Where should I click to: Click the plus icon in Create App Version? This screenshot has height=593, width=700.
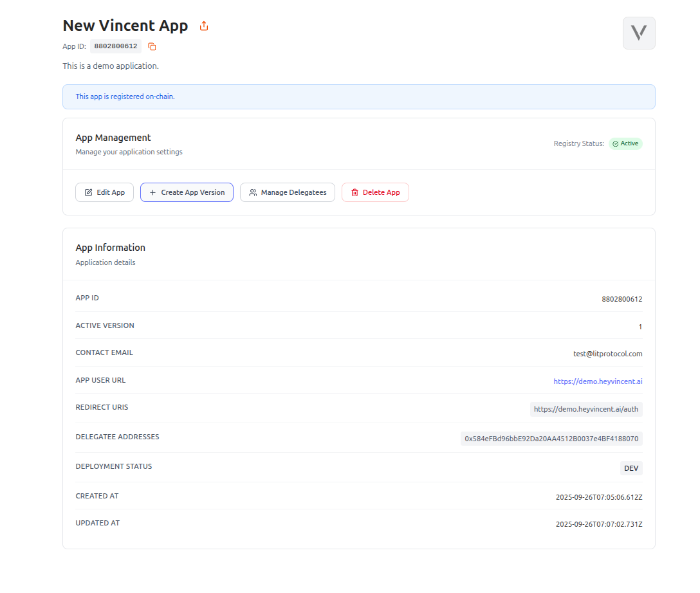[152, 192]
